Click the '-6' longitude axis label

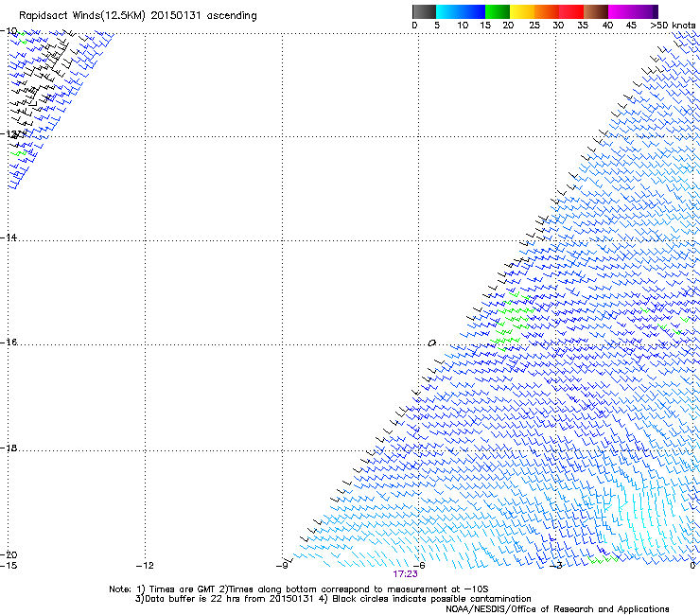[x=419, y=566]
